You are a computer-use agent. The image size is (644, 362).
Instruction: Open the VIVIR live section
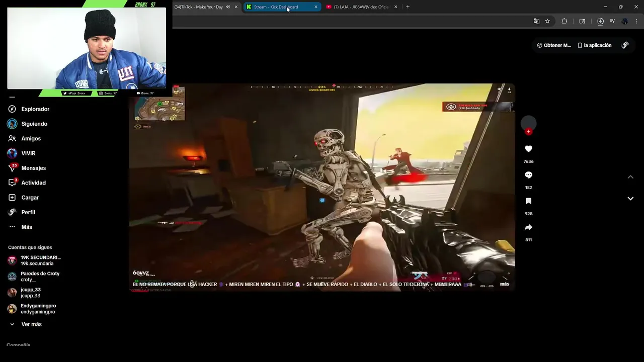[x=22, y=153]
